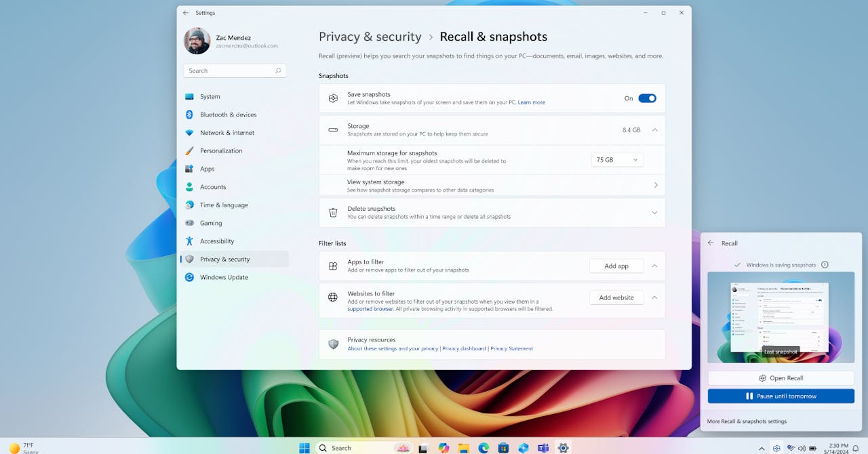The height and width of the screenshot is (454, 868).
Task: Open the Maximum storage 75 GB dropdown
Action: click(616, 160)
